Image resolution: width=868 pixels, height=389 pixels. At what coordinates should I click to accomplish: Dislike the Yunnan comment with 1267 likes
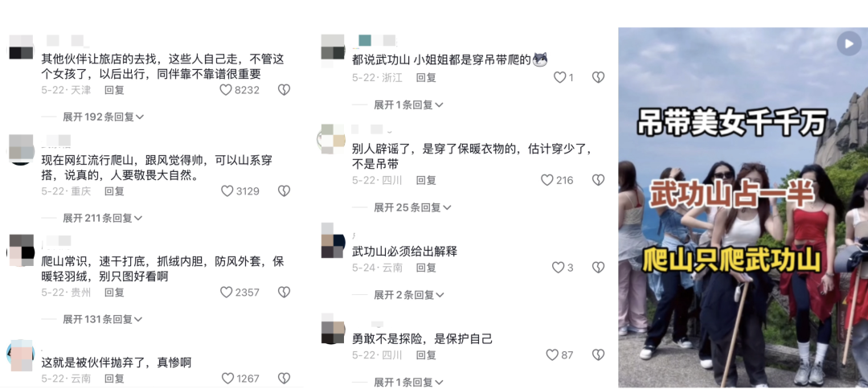point(284,379)
